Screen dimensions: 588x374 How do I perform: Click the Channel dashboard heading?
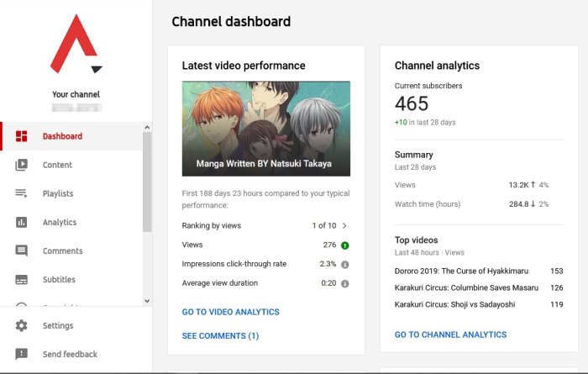(231, 21)
